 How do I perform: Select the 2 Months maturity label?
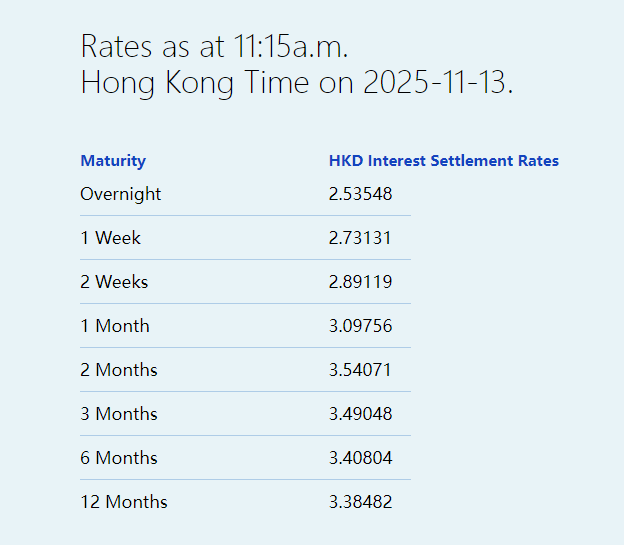click(x=119, y=370)
